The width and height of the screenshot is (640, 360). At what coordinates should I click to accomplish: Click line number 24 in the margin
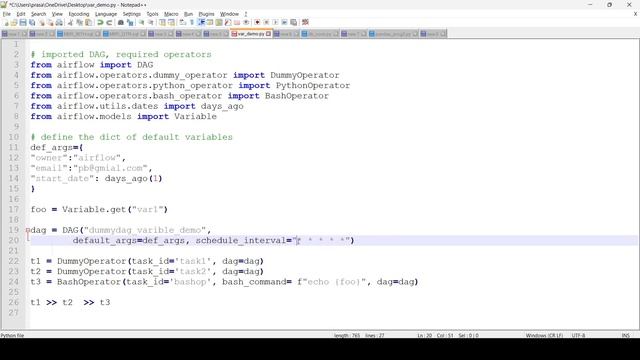point(13,282)
